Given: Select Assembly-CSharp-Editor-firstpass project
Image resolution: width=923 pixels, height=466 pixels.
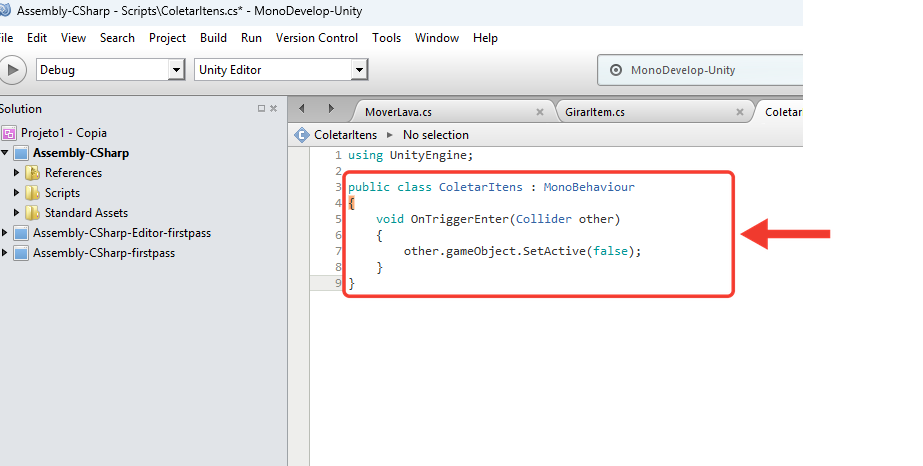Looking at the screenshot, I should [x=122, y=233].
